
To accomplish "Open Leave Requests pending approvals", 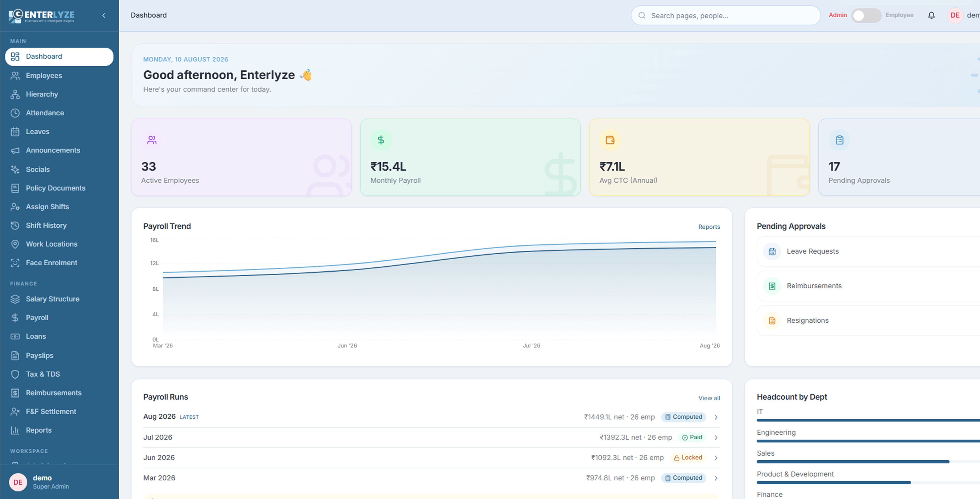I will [868, 251].
